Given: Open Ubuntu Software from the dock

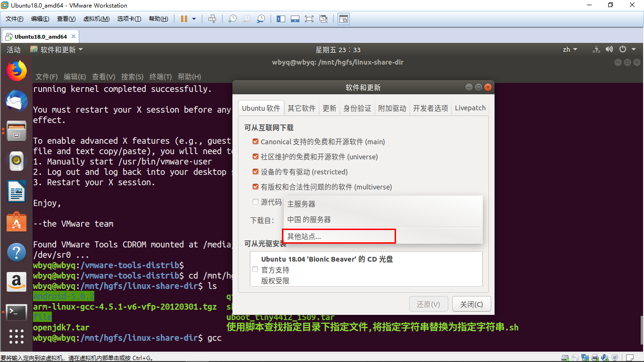Looking at the screenshot, I should click(17, 222).
